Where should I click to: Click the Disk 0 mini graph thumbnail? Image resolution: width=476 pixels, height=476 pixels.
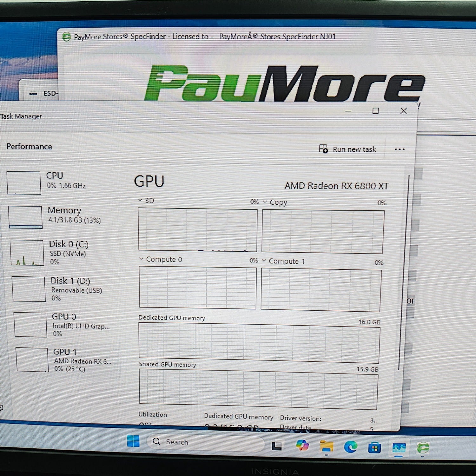[27, 253]
